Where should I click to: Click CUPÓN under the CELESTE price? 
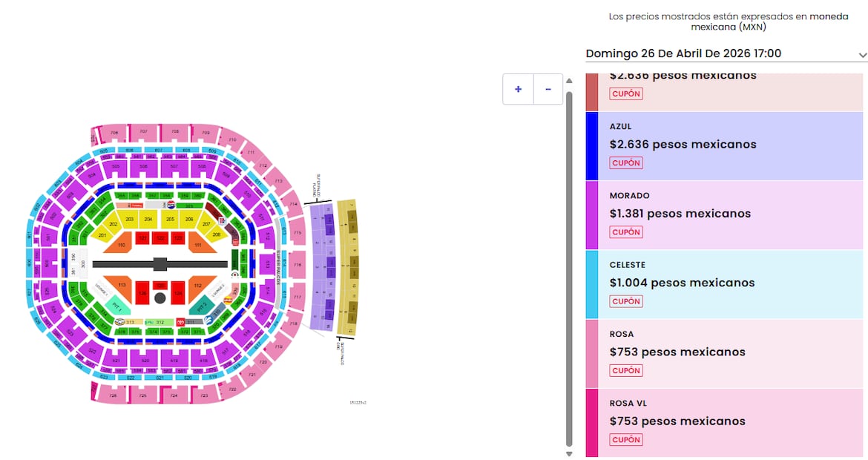[625, 301]
